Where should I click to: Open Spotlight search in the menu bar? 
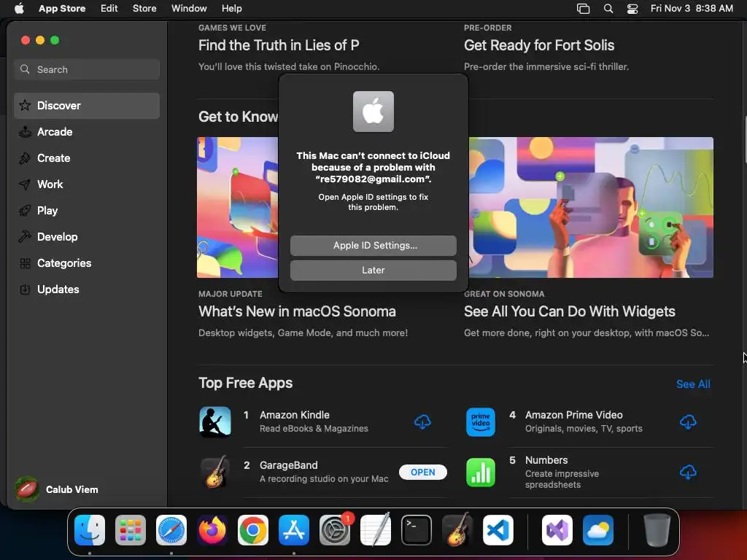pyautogui.click(x=608, y=9)
